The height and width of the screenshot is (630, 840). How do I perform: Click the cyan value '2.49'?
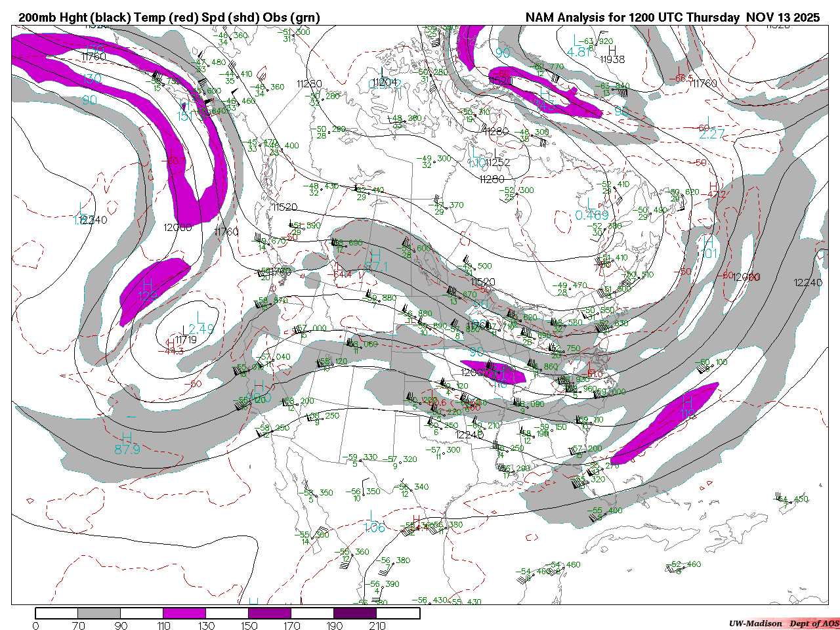pos(201,329)
